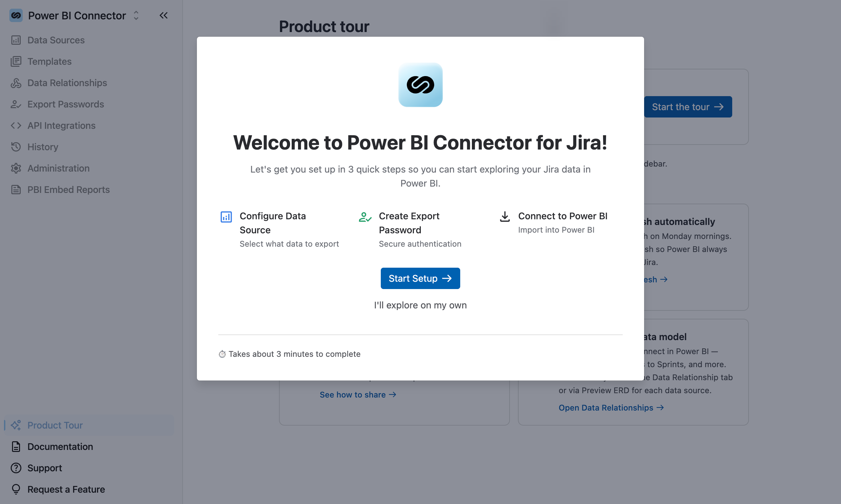Click the Connect to Power BI download icon
This screenshot has width=841, height=504.
505,217
